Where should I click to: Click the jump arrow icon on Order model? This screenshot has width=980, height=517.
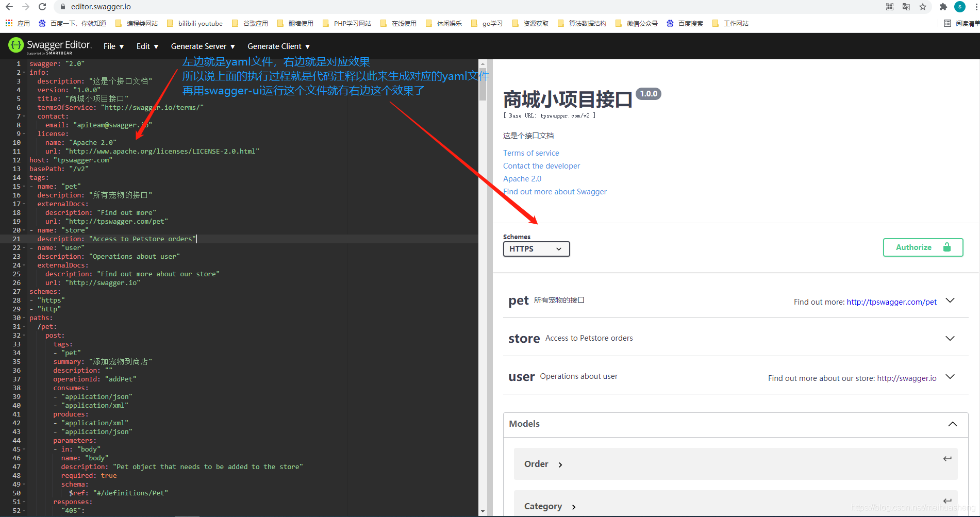(947, 459)
